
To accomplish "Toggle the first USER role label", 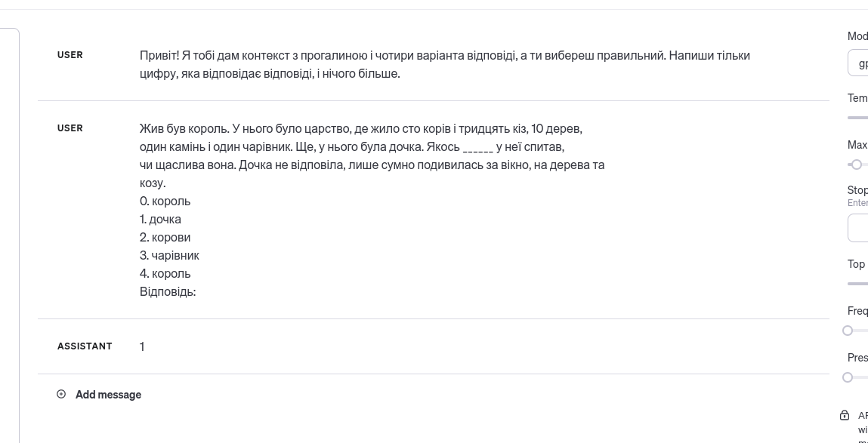I will coord(70,54).
